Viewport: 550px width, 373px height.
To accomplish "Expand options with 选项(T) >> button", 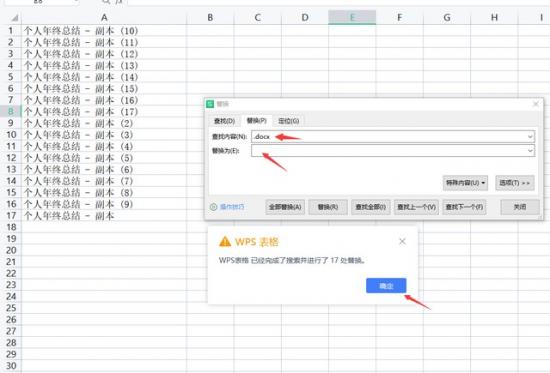I will (x=515, y=183).
